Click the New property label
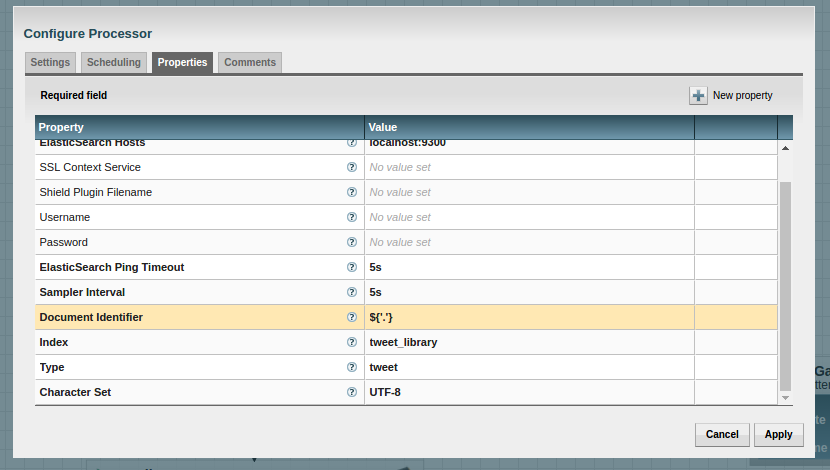The height and width of the screenshot is (470, 830). click(743, 95)
